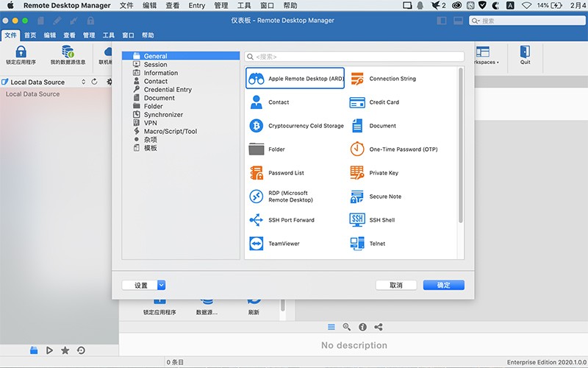Pick One-Time Password (OTP) entry

393,149
